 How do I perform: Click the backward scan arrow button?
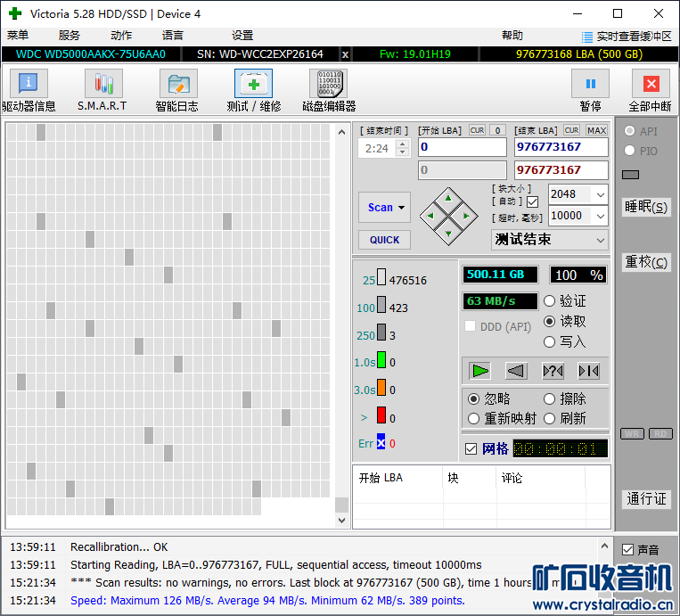click(516, 371)
